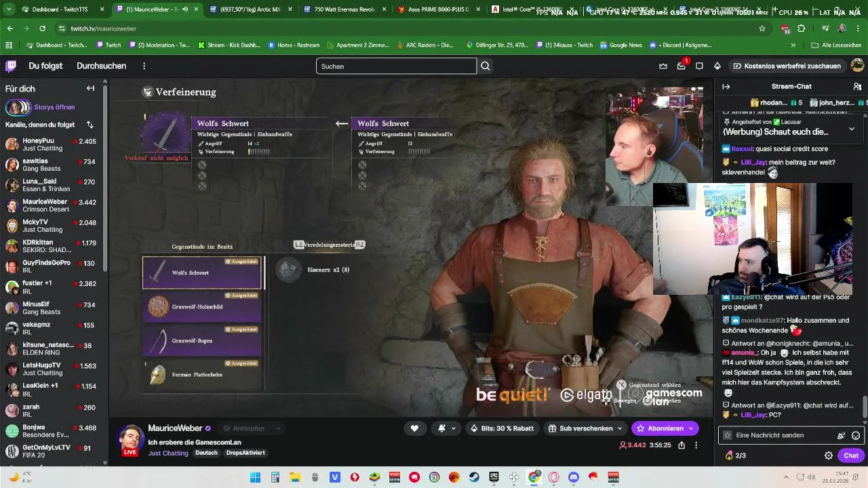Click the Twitch logo home icon
The width and height of the screenshot is (868, 488).
[x=11, y=66]
